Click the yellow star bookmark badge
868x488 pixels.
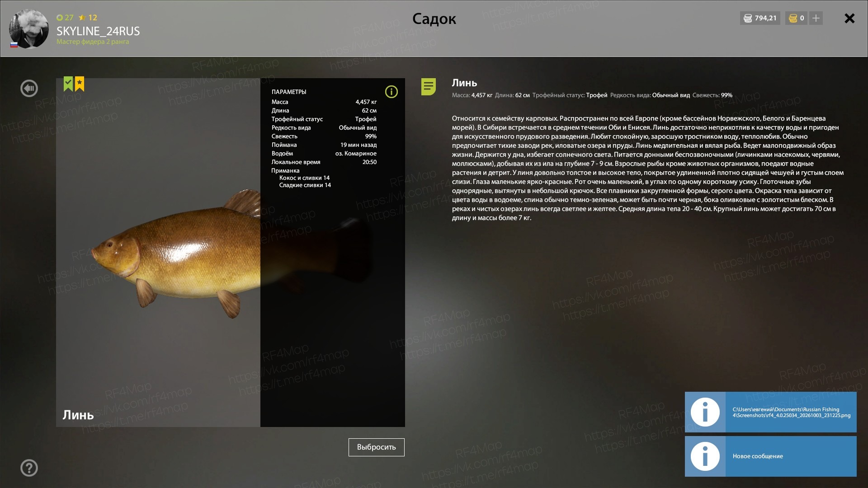click(x=80, y=84)
